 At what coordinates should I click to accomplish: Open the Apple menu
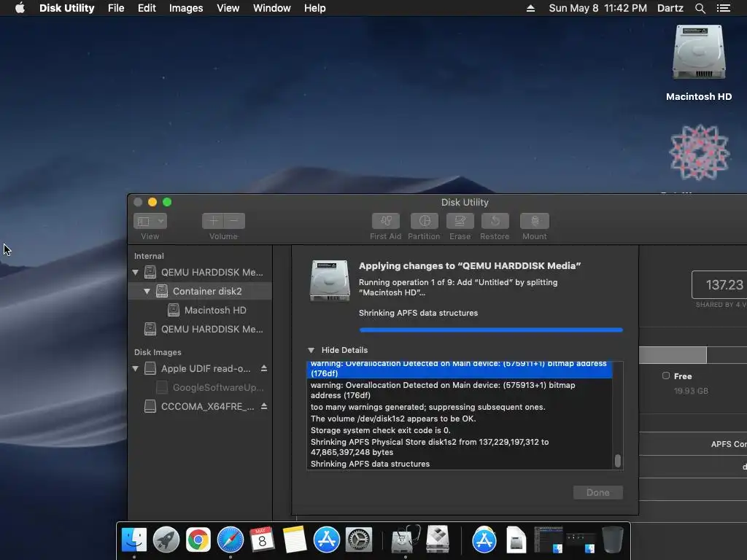click(x=20, y=8)
